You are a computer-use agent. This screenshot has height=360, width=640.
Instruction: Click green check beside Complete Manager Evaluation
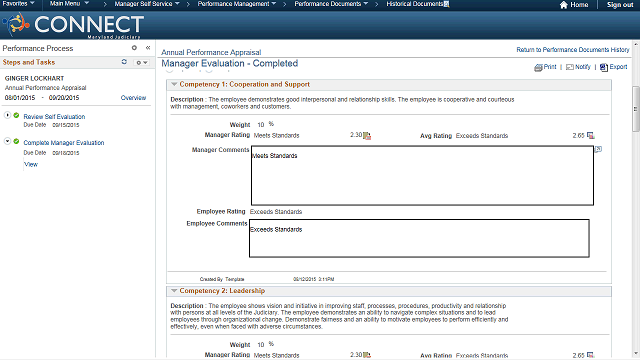16,141
